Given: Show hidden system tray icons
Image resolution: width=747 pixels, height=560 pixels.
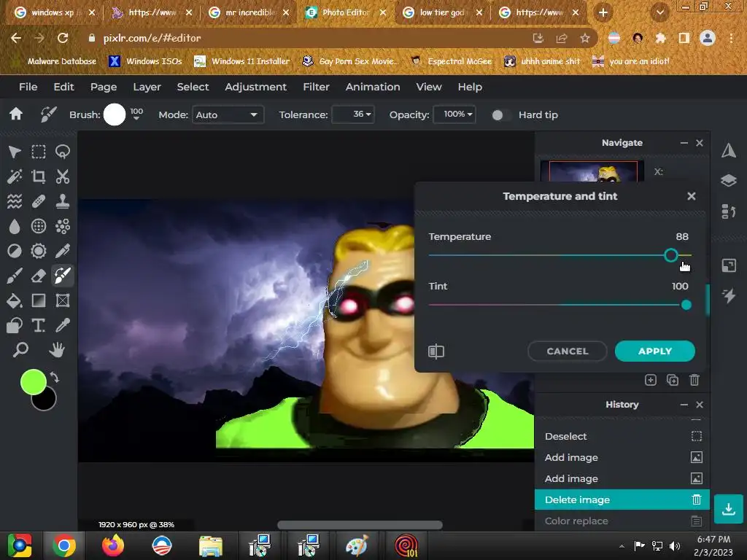Looking at the screenshot, I should (622, 546).
